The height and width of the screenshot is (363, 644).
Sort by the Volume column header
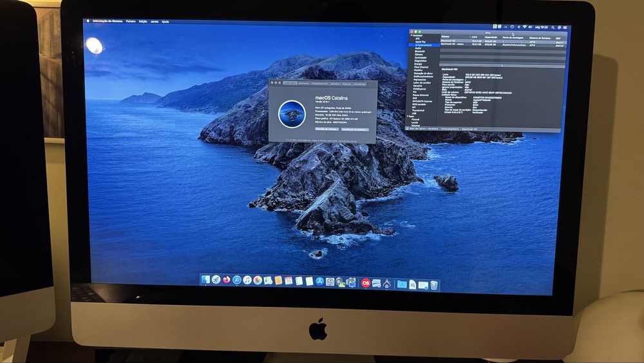point(445,37)
